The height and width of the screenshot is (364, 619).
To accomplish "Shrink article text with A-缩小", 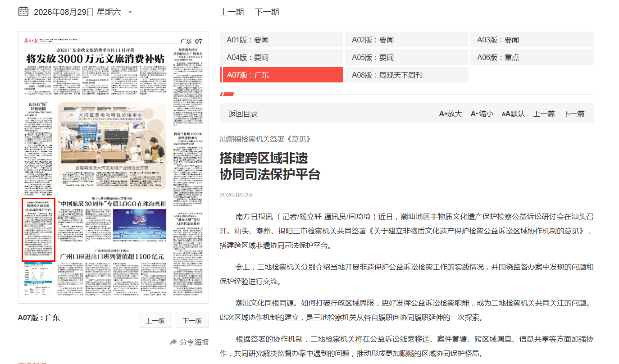I will tap(482, 114).
